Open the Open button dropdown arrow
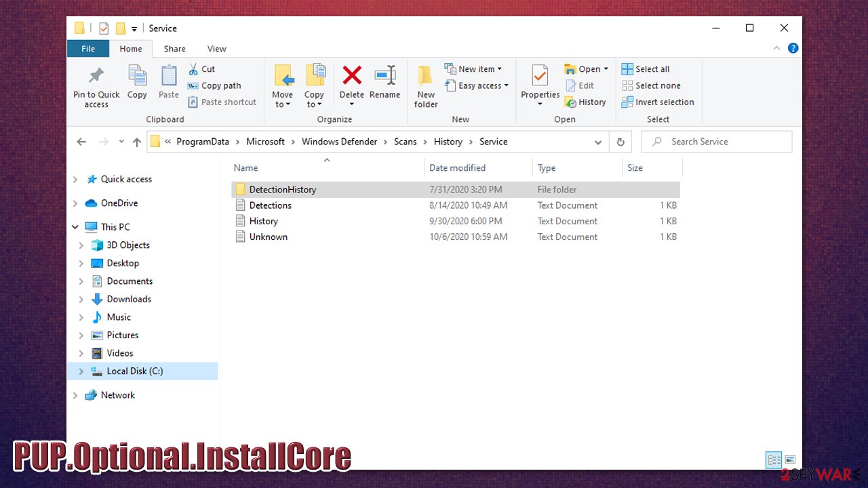The height and width of the screenshot is (488, 868). 606,69
